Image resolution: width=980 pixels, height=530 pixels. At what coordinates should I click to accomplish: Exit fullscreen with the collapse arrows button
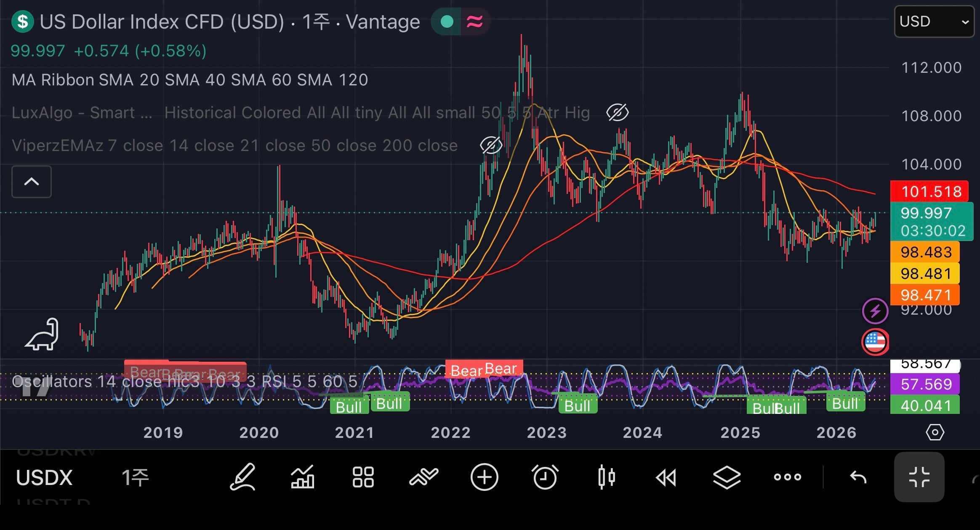[x=919, y=477]
